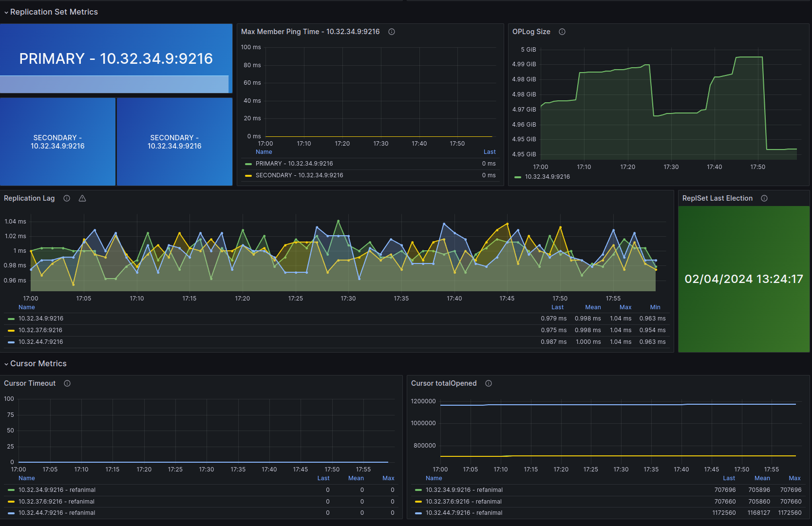Viewport: 812px width, 526px height.
Task: Toggle 10.32.44.7:9216 series in Replication Lag legend
Action: [x=40, y=342]
